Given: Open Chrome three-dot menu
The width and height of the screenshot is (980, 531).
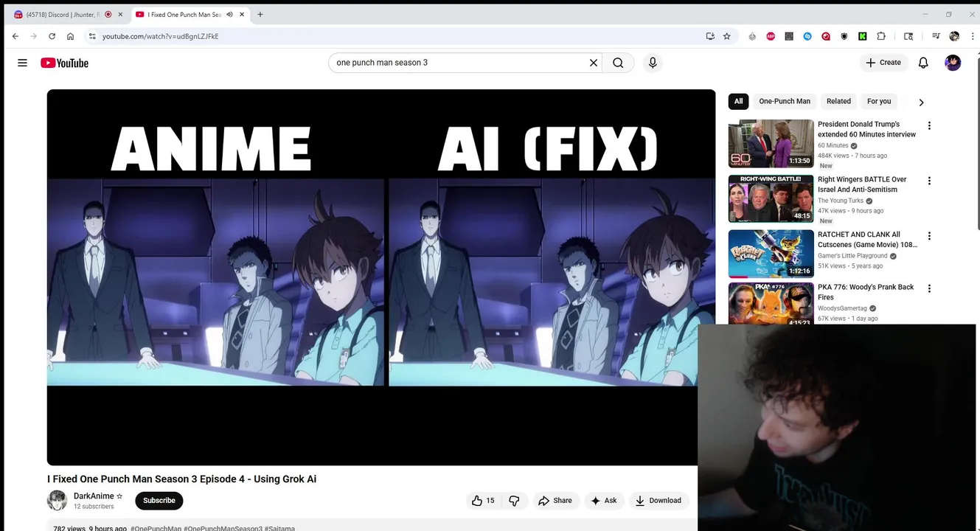Looking at the screenshot, I should pos(972,36).
